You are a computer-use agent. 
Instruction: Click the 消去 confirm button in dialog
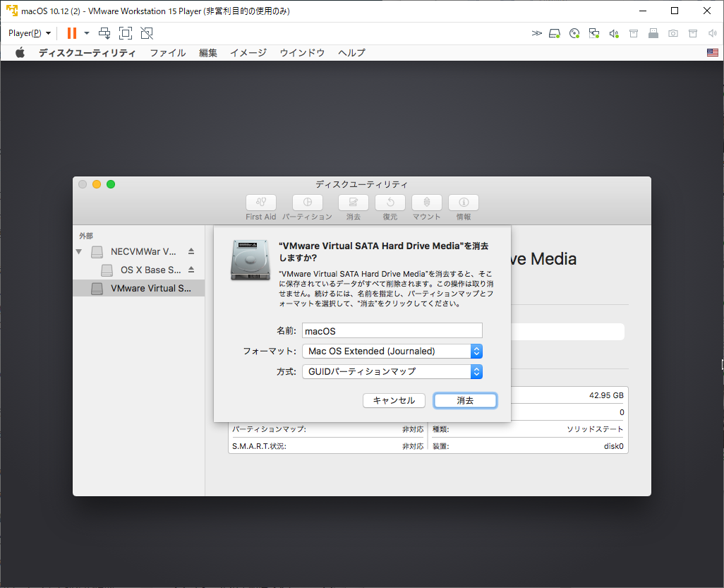[x=465, y=400]
